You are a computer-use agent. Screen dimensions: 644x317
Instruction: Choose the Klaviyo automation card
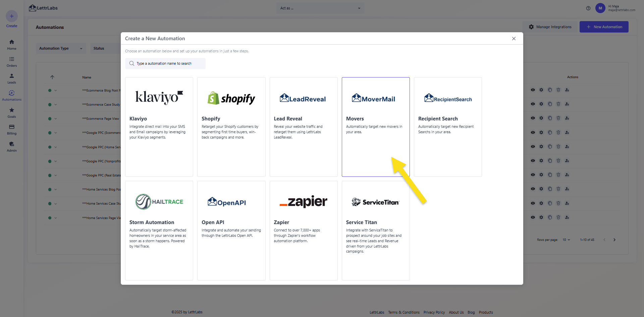click(159, 127)
